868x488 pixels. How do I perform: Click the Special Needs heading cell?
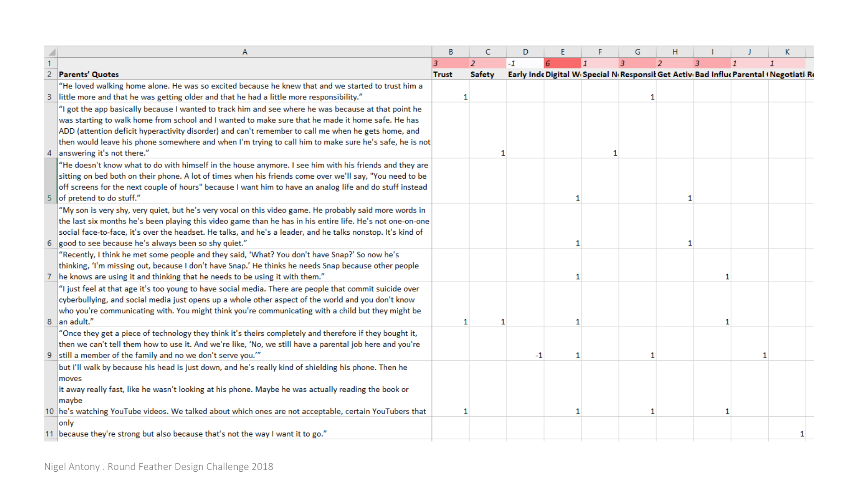coord(600,74)
